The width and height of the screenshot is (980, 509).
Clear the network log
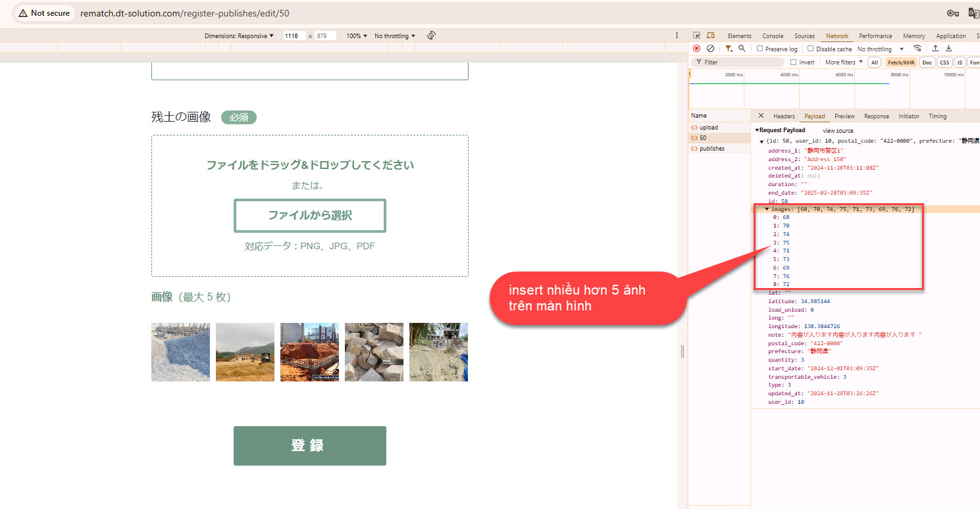[710, 49]
